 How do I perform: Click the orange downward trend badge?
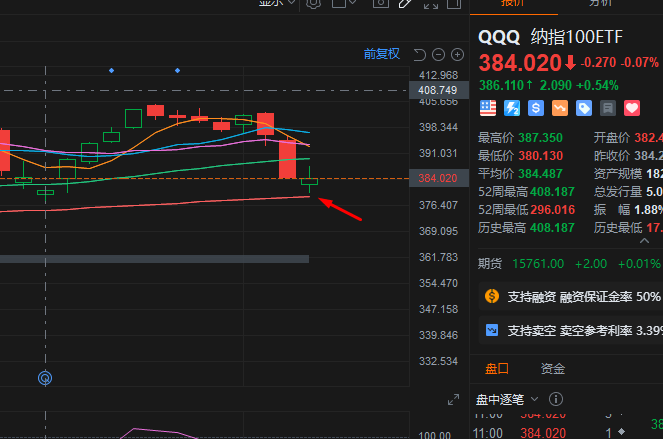coord(560,107)
